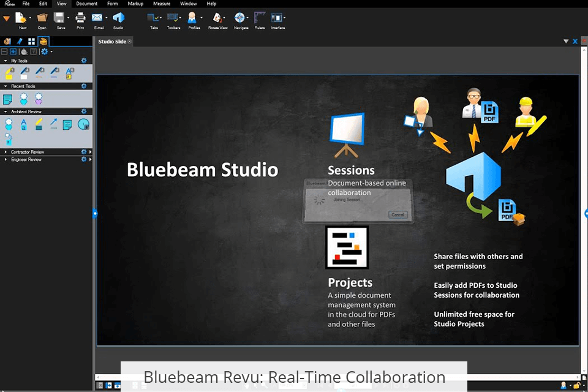Select the note tool in Recent Tools
The width and height of the screenshot is (588, 392).
(7, 99)
